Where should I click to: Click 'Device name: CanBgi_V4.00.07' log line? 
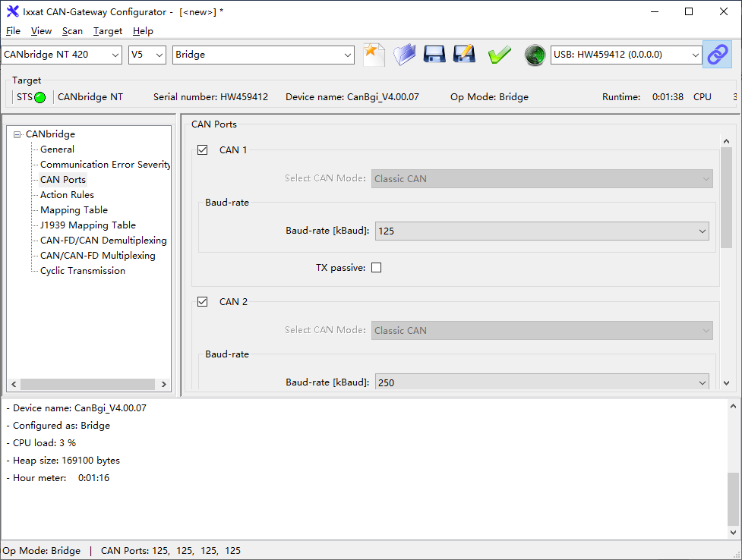(x=76, y=407)
